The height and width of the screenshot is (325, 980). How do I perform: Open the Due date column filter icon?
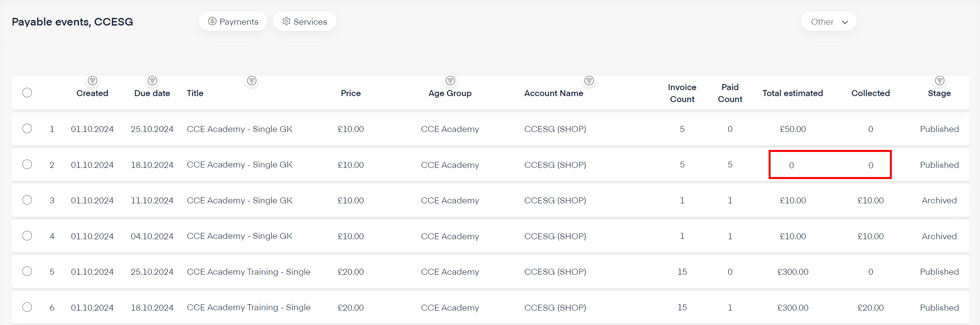tap(152, 81)
